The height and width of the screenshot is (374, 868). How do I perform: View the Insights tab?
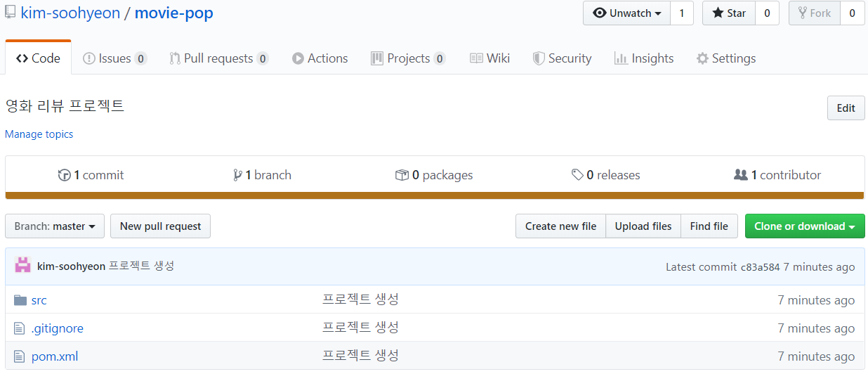tap(644, 58)
